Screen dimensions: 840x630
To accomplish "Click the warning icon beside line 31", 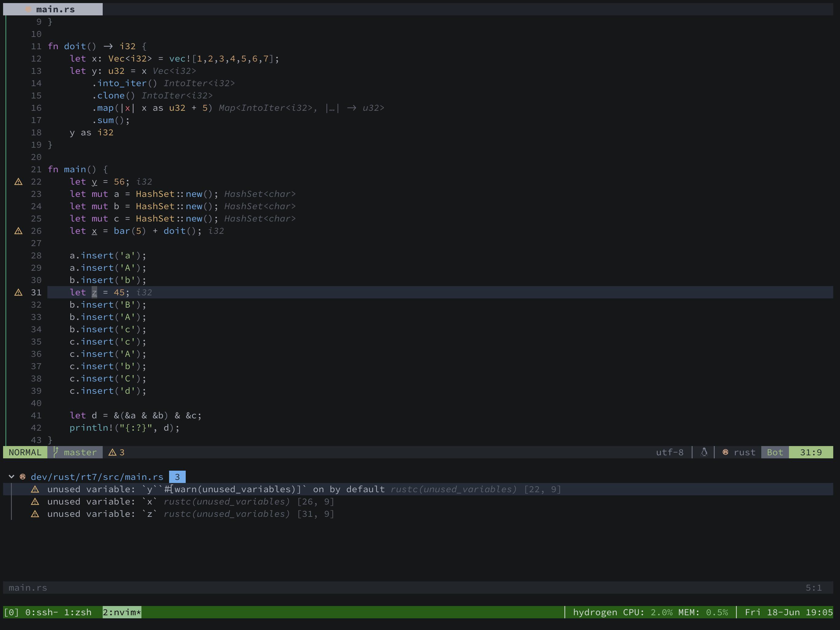I will tap(18, 292).
